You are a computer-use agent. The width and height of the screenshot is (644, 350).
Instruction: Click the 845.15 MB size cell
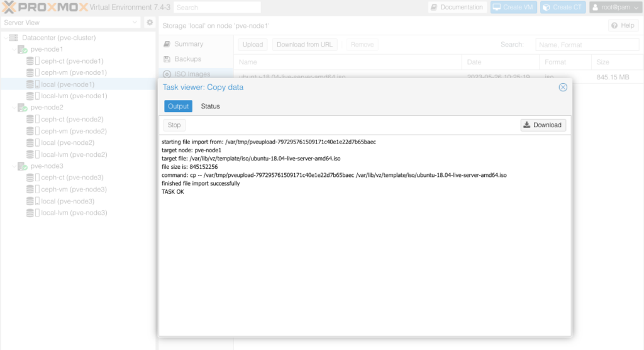[x=613, y=77]
